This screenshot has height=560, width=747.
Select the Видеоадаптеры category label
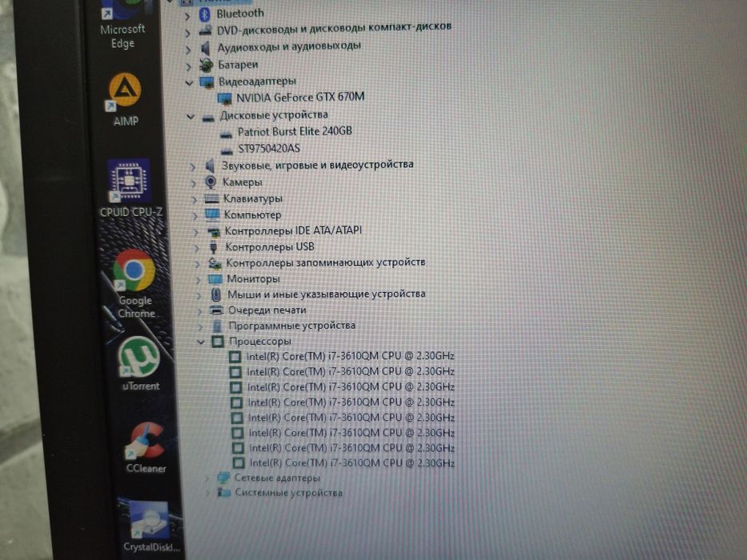pos(257,82)
